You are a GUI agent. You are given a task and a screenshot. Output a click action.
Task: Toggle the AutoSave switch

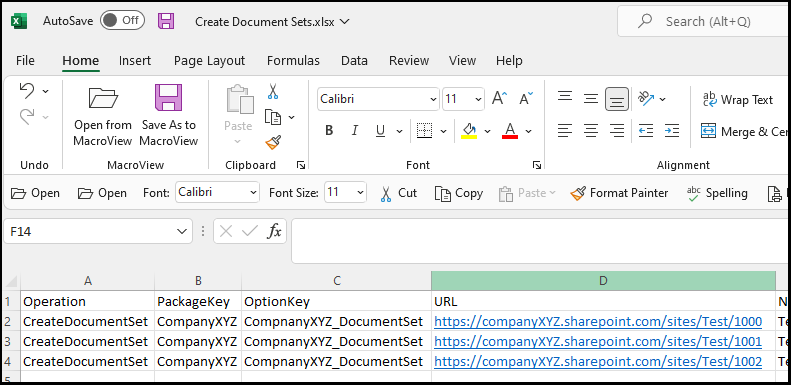tap(122, 21)
